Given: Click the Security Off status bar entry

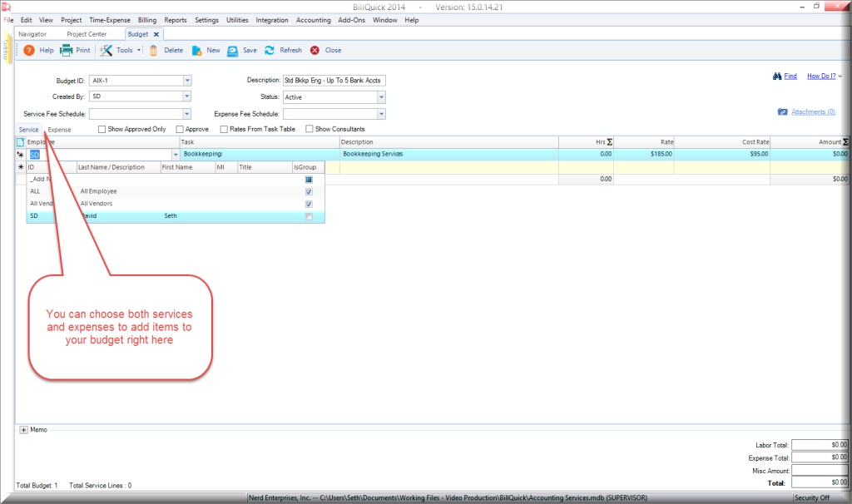Looking at the screenshot, I should [x=813, y=497].
